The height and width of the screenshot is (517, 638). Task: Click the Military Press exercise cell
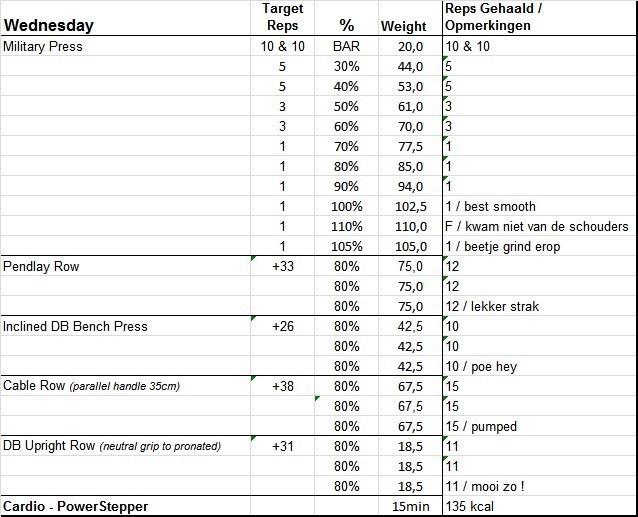[x=43, y=46]
